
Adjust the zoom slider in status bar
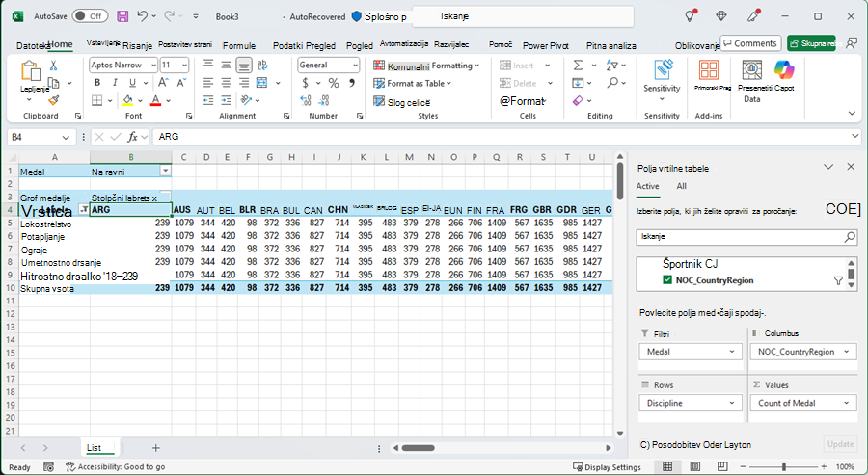tap(784, 467)
